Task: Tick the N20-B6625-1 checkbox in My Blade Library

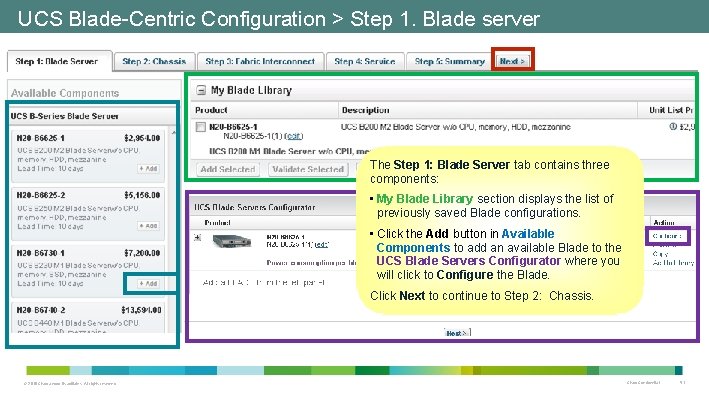Action: click(201, 127)
